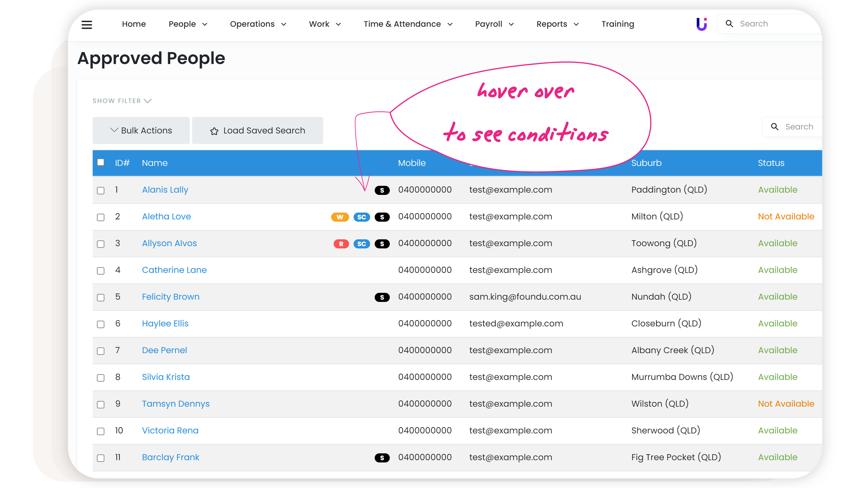Select the checkbox for Tamsyn Dennys
The image size is (868, 488).
point(100,404)
